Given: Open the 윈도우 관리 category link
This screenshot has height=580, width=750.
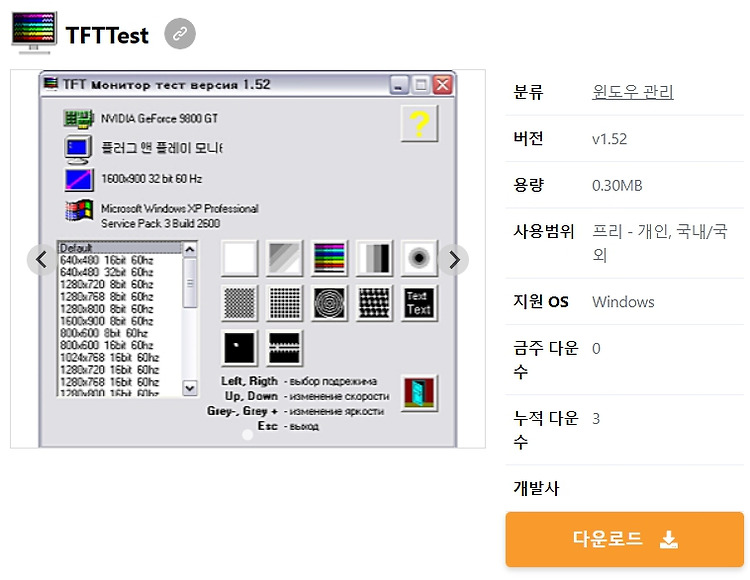Looking at the screenshot, I should point(632,92).
